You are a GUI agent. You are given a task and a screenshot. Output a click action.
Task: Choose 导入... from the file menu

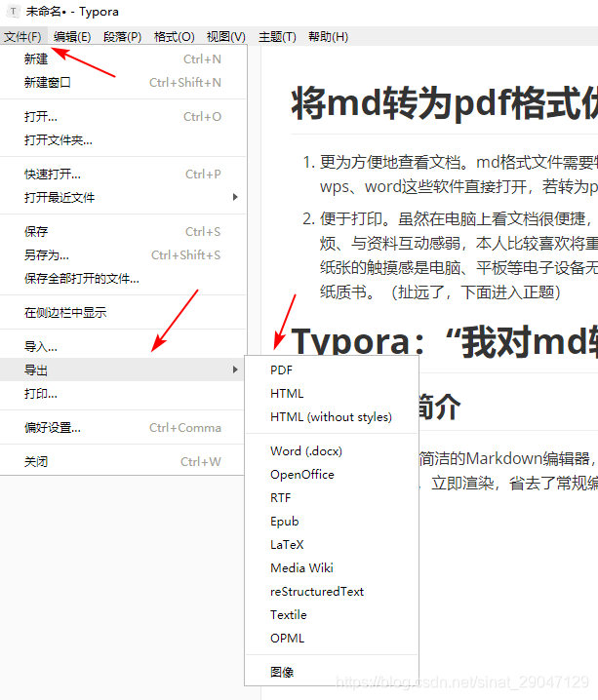click(123, 346)
